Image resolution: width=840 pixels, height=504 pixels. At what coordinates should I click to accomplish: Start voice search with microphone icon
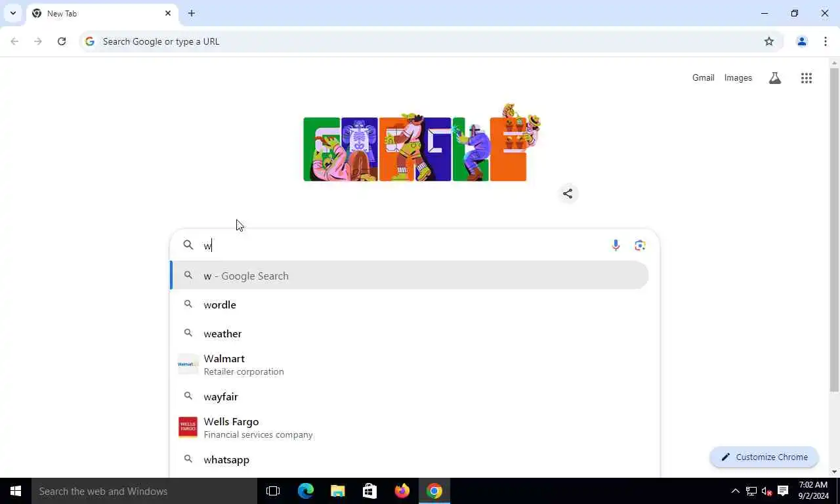(x=616, y=245)
